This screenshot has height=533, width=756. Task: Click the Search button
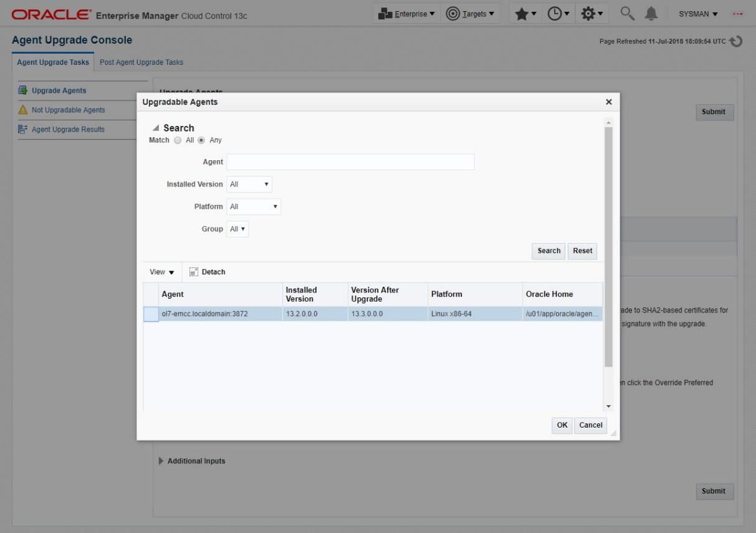[x=549, y=251]
